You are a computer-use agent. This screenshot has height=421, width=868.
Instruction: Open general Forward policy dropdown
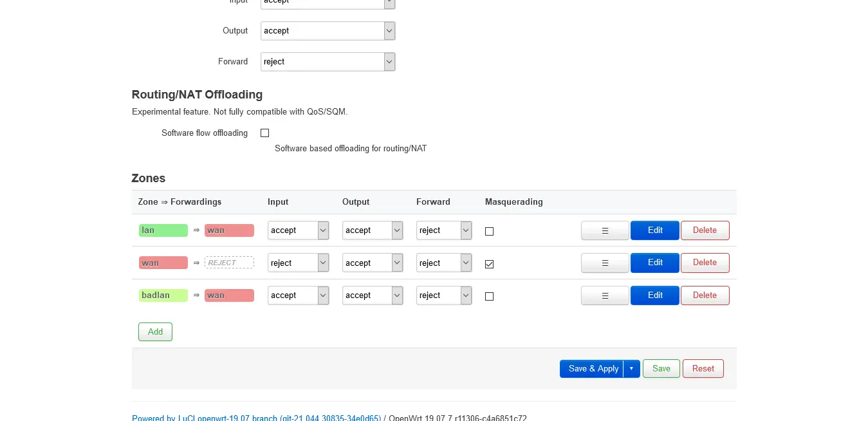(x=328, y=62)
